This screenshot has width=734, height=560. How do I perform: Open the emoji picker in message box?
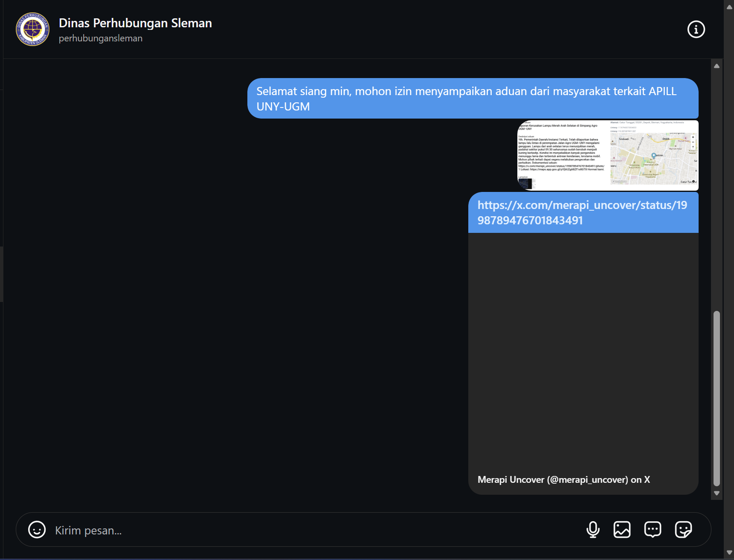(x=37, y=530)
